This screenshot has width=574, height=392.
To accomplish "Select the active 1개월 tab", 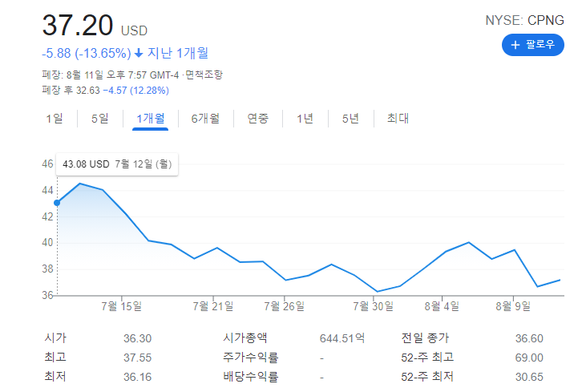I will pyautogui.click(x=150, y=119).
